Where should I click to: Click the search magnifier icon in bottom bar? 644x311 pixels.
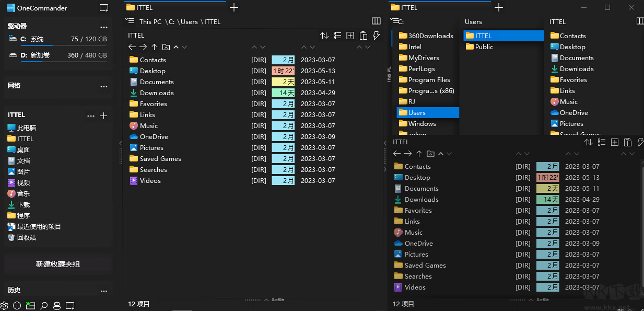[44, 305]
